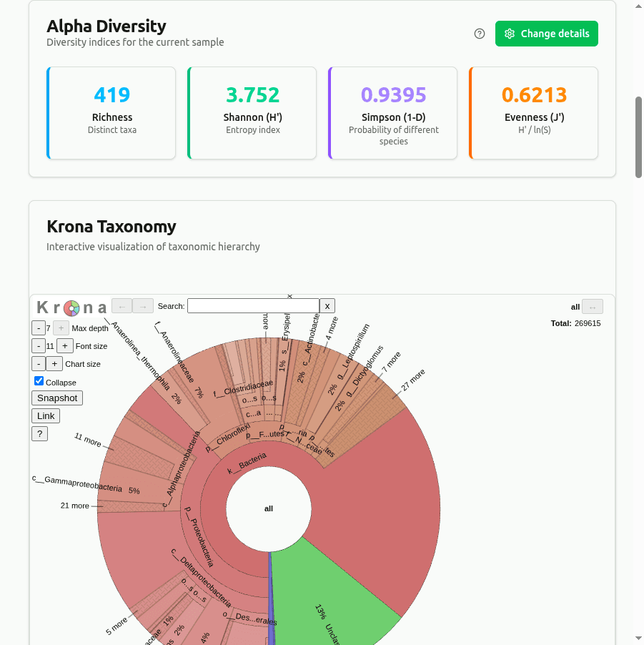Clear the search with the x button
The image size is (644, 645).
[327, 306]
